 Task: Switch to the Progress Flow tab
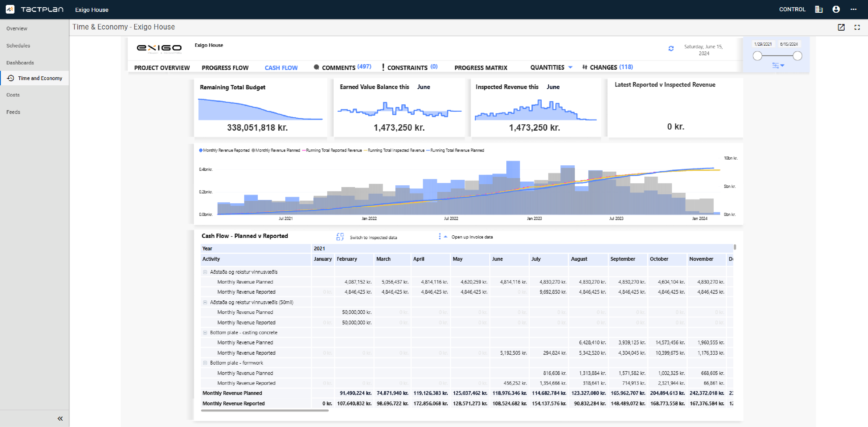click(x=225, y=68)
